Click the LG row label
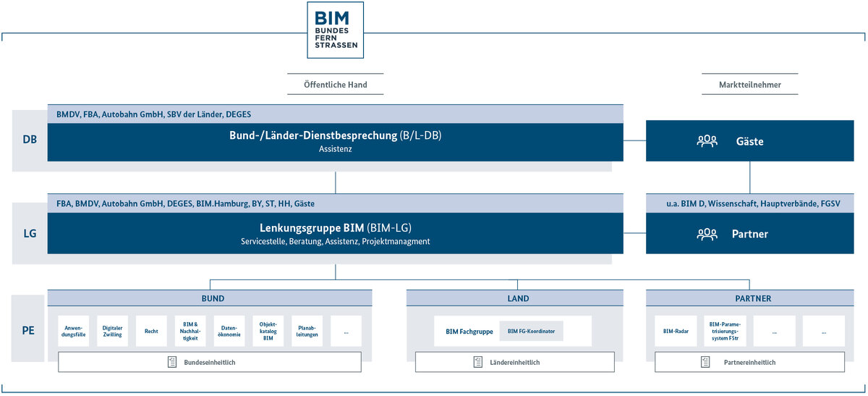This screenshot has height=396, width=868. [30, 233]
